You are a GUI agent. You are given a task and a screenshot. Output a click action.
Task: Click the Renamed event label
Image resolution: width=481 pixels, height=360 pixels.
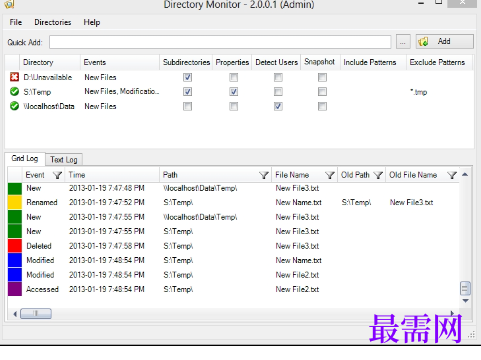42,202
